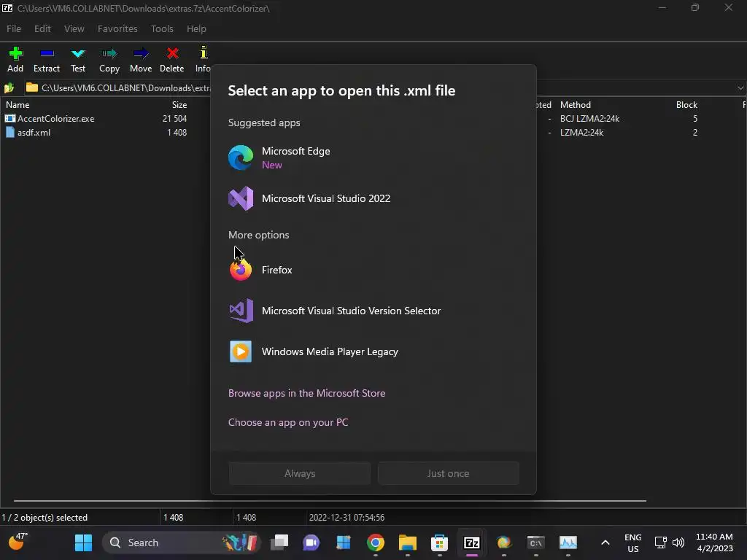Click the Add toolbar icon in 7-Zip
The image size is (747, 560).
15,60
